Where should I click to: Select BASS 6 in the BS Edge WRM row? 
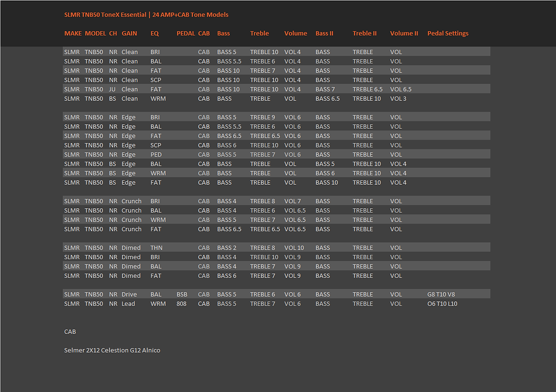pos(325,174)
